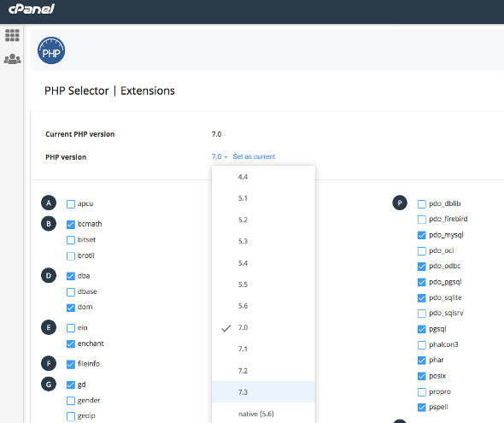Screen dimensions: 504x423
Task: Enable the gender extension
Action: (71, 401)
